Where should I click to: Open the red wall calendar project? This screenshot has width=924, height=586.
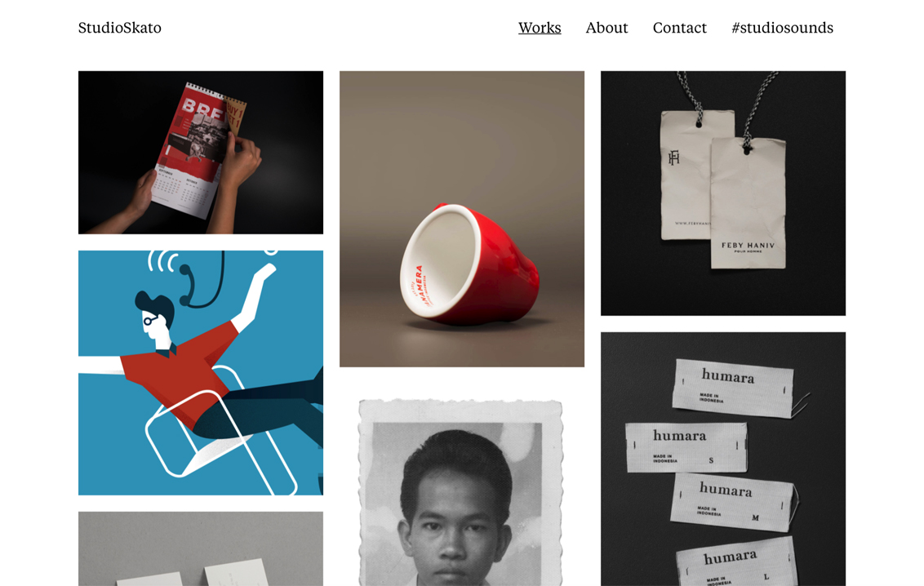click(200, 153)
